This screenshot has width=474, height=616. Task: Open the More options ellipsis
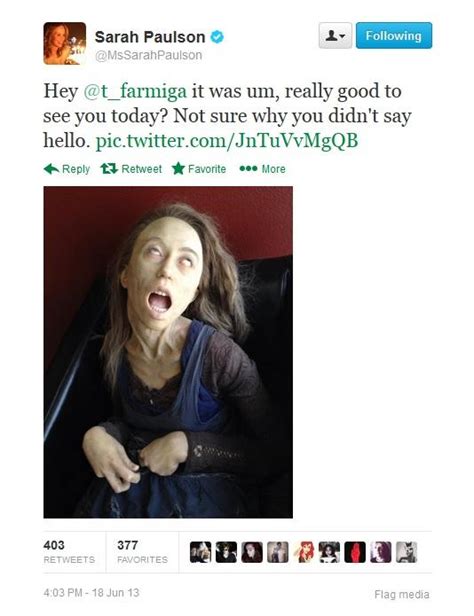262,169
